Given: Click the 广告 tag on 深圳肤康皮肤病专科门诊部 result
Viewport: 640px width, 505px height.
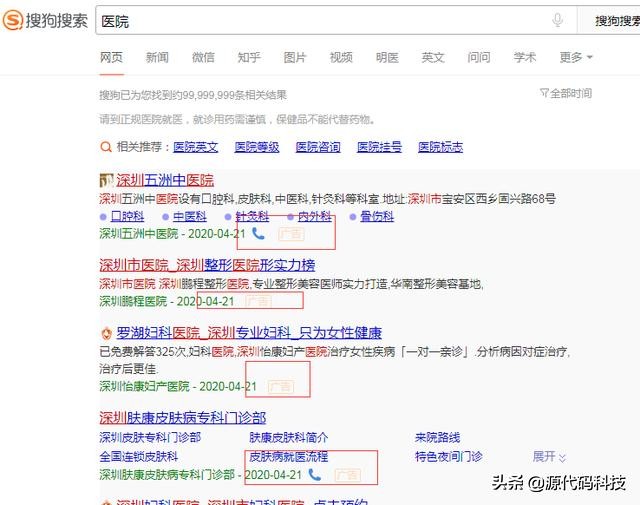Looking at the screenshot, I should coord(348,475).
